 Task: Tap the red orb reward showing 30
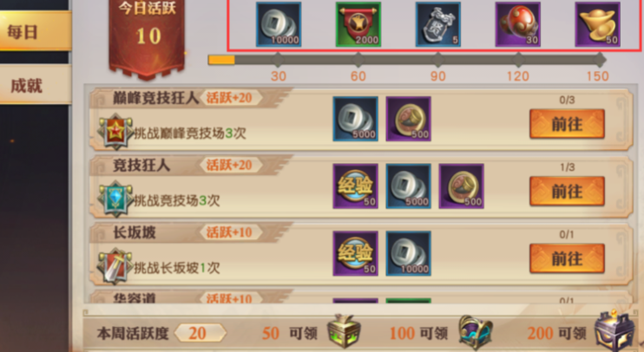pos(517,24)
